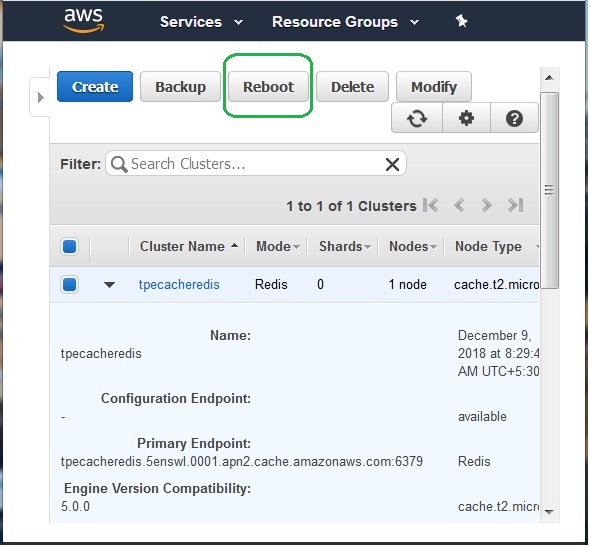Go to next page of clusters

[x=487, y=206]
